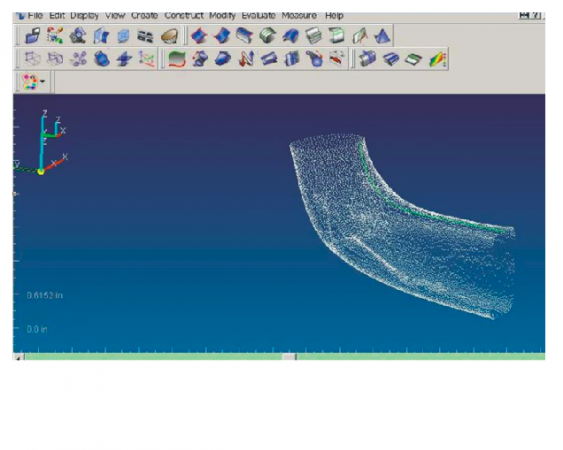The height and width of the screenshot is (450, 563).
Task: Click the blue saddle surface icon
Action: tap(291, 36)
